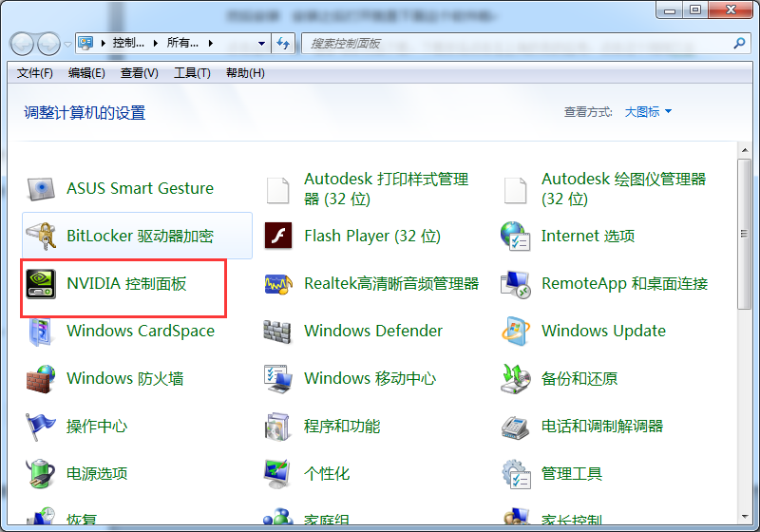760x532 pixels.
Task: Open the Windows Defender link text
Action: click(x=373, y=331)
